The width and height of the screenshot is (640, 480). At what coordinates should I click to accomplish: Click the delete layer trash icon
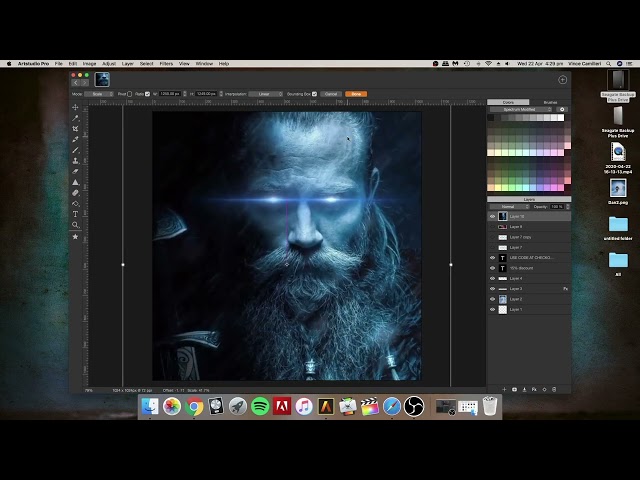554,389
